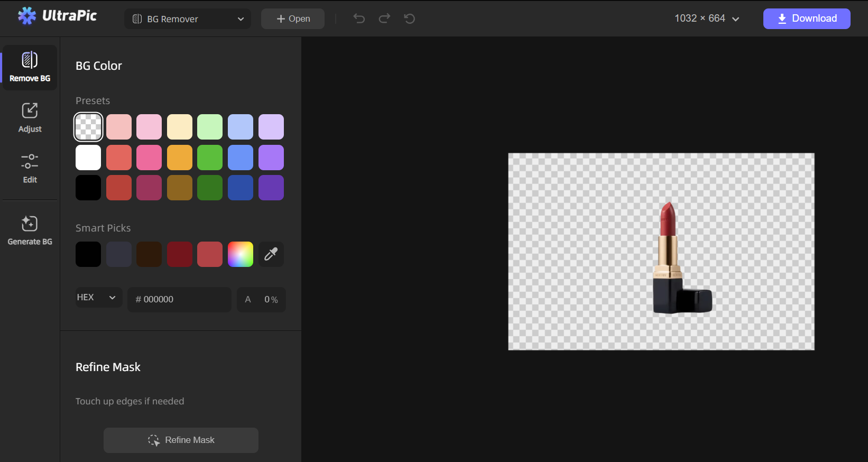Expand the HEX color format dropdown
The image size is (868, 462).
(x=98, y=298)
